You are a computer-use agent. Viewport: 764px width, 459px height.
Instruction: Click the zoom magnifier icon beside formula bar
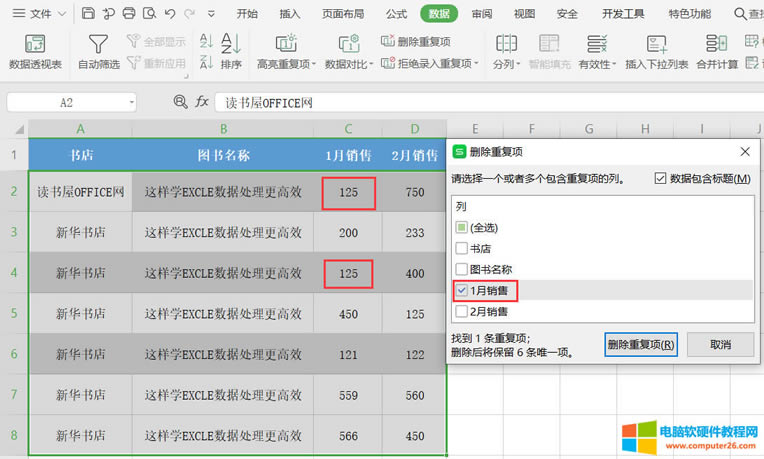[181, 102]
